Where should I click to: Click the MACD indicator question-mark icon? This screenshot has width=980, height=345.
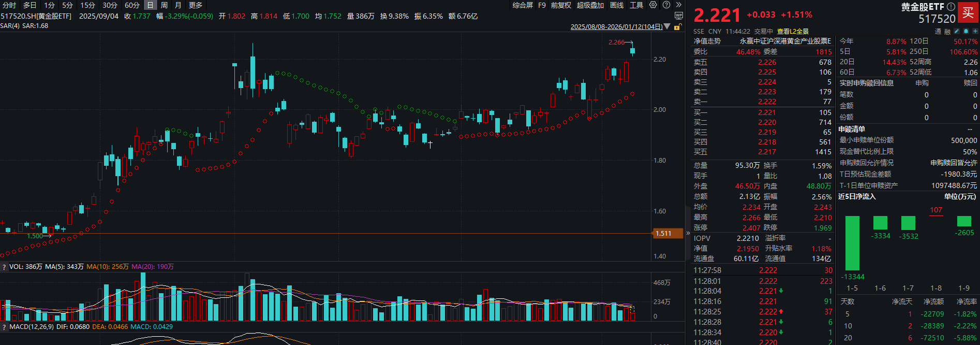4,327
